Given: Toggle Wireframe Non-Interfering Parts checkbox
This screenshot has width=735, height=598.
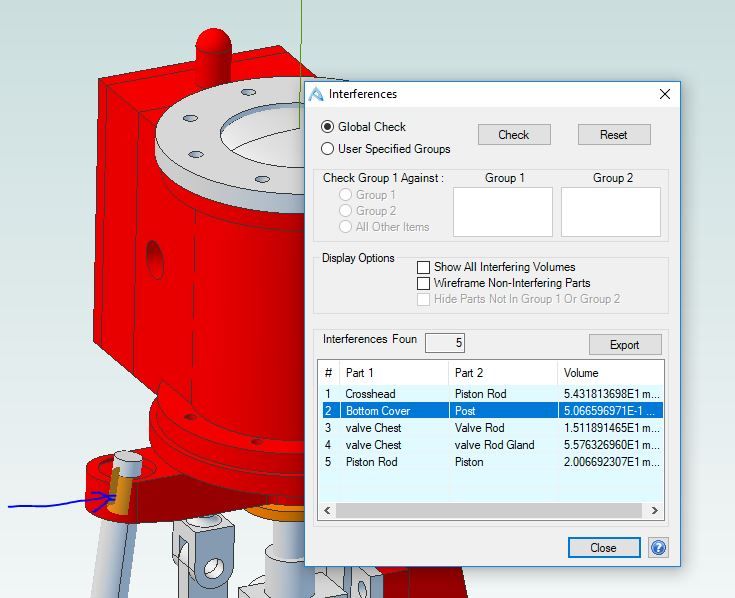Looking at the screenshot, I should point(423,283).
